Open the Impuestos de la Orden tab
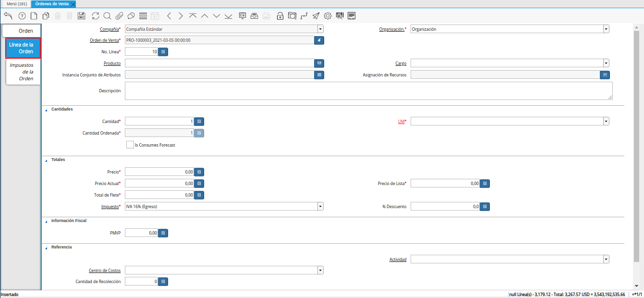This screenshot has width=644, height=298. [x=23, y=72]
